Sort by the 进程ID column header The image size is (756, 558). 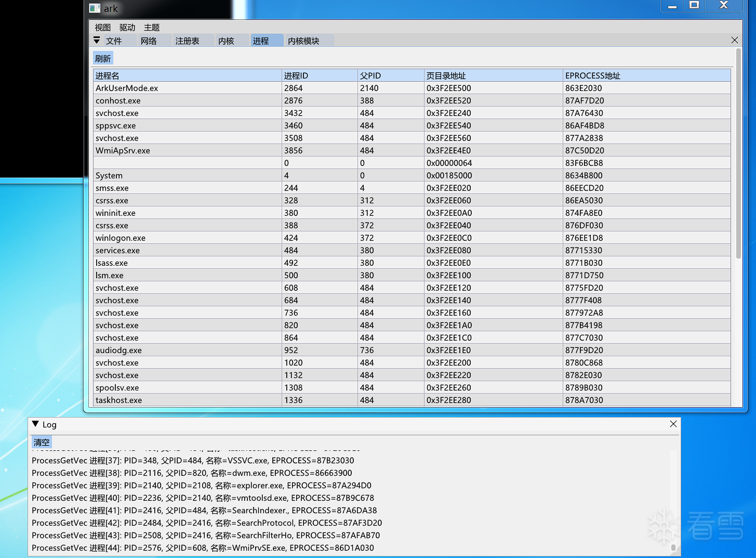[320, 75]
